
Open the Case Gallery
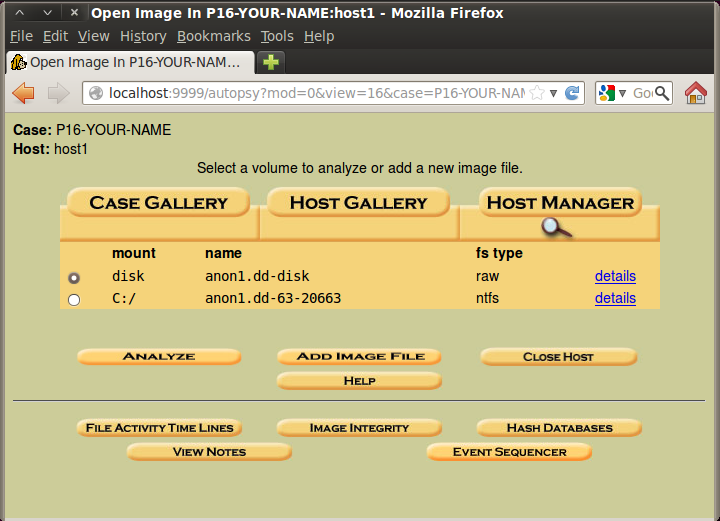pyautogui.click(x=158, y=202)
